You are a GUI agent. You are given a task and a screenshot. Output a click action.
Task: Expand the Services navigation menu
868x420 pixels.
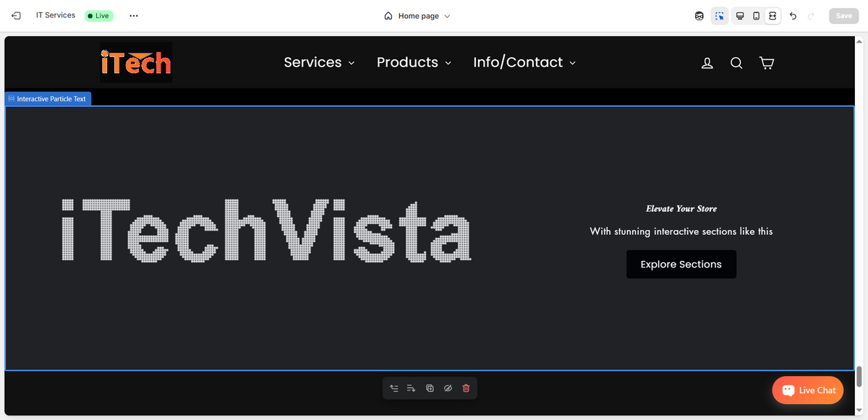pyautogui.click(x=319, y=62)
